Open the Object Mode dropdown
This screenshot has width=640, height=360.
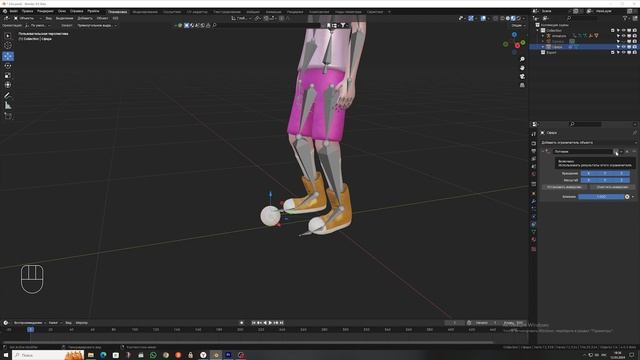(27, 18)
